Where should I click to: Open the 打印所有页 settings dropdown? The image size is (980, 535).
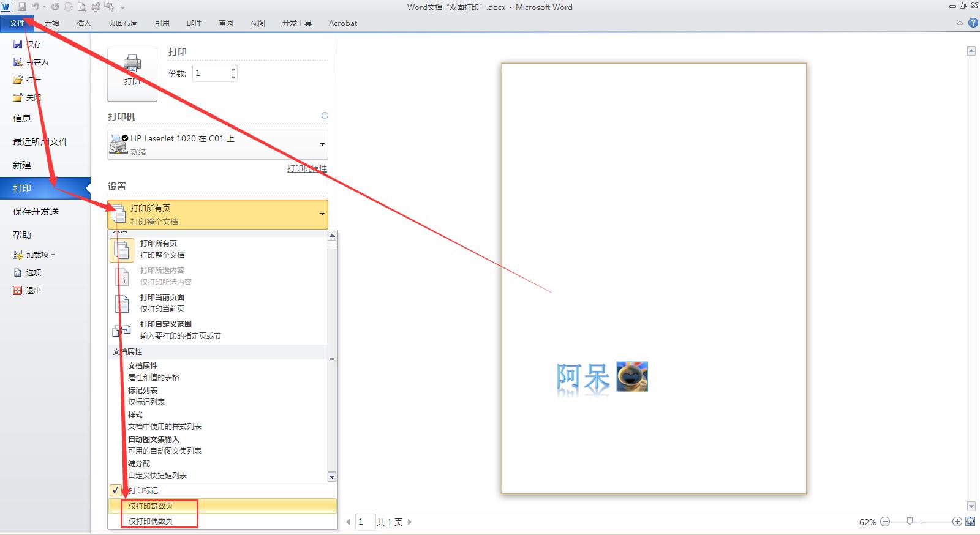(x=217, y=214)
